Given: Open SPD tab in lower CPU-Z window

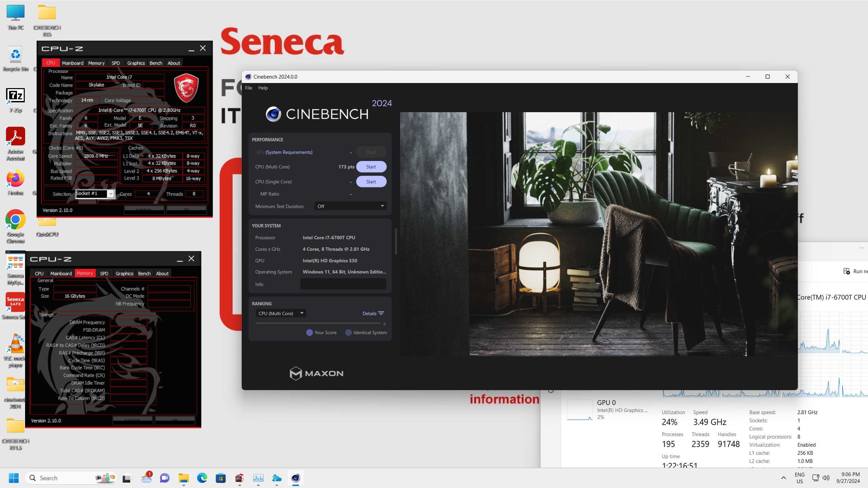Looking at the screenshot, I should click(104, 273).
